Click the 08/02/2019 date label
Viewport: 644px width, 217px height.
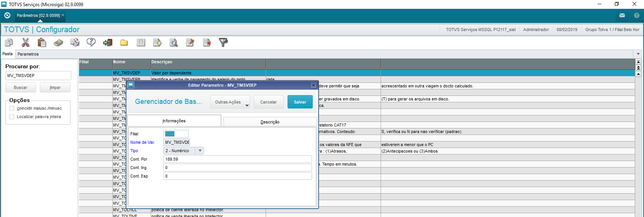[567, 30]
